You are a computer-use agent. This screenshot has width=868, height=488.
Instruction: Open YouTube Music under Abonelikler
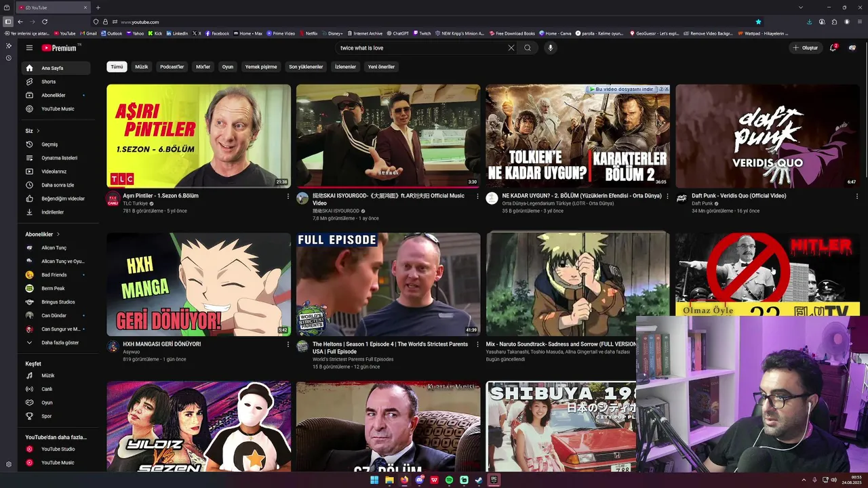point(54,108)
